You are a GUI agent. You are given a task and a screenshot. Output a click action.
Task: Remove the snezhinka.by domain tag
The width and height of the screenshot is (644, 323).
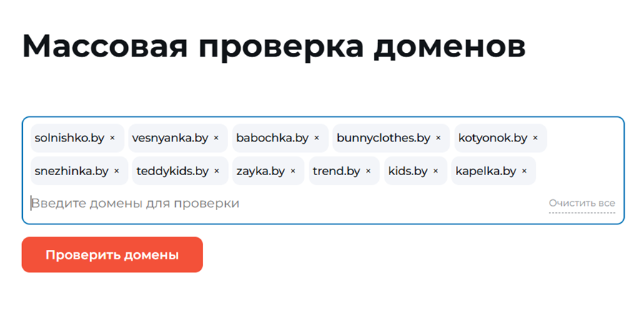(x=117, y=172)
